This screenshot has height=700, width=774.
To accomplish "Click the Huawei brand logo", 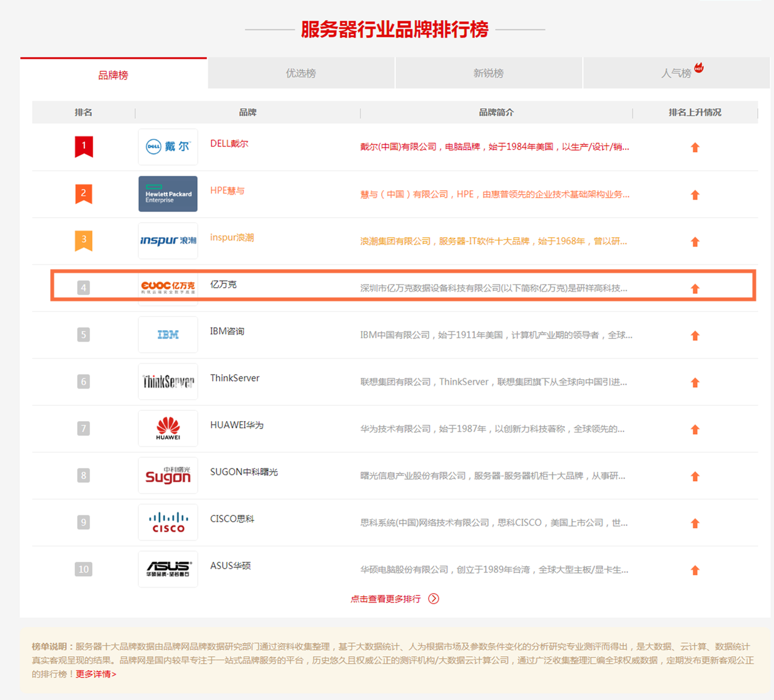I will (x=168, y=429).
